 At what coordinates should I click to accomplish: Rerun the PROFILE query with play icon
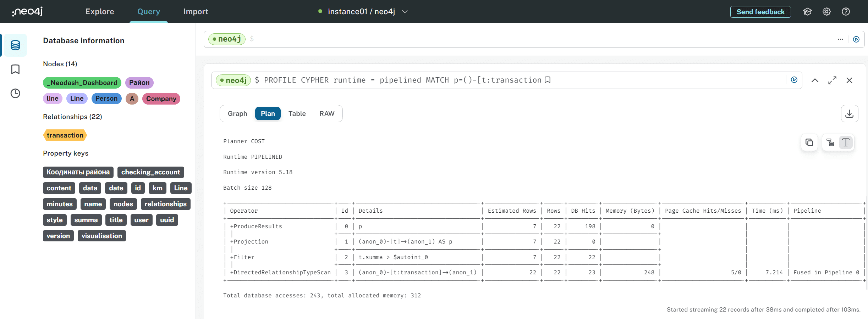tap(794, 80)
